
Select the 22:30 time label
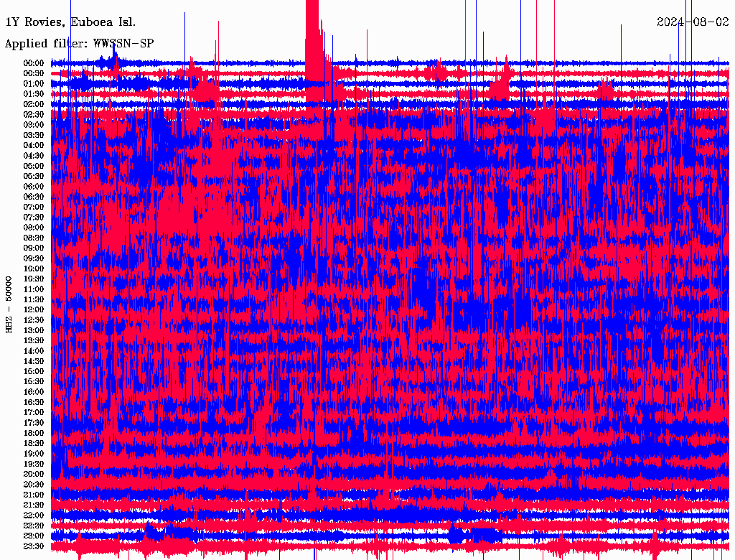pyautogui.click(x=34, y=526)
